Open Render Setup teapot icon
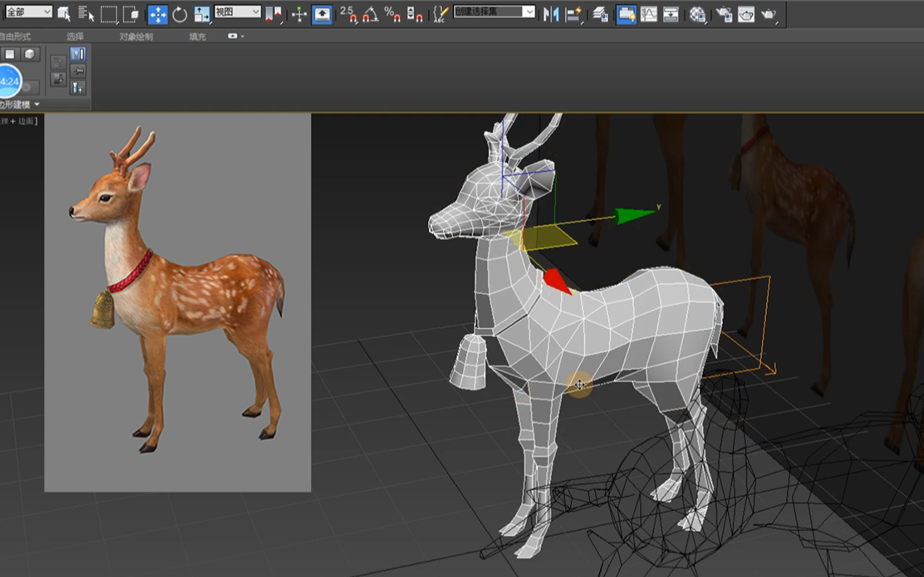The image size is (924, 577). pyautogui.click(x=724, y=15)
